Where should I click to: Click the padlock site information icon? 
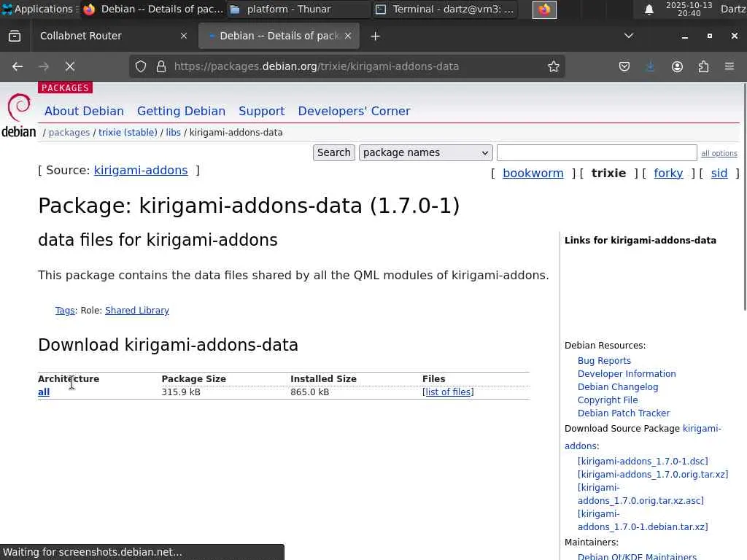point(161,66)
